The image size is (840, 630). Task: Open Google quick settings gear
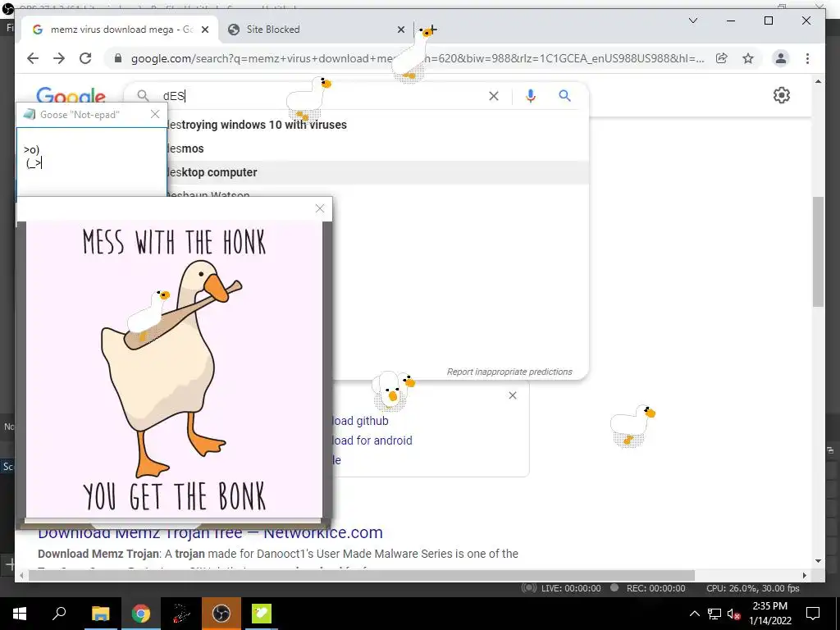point(782,95)
